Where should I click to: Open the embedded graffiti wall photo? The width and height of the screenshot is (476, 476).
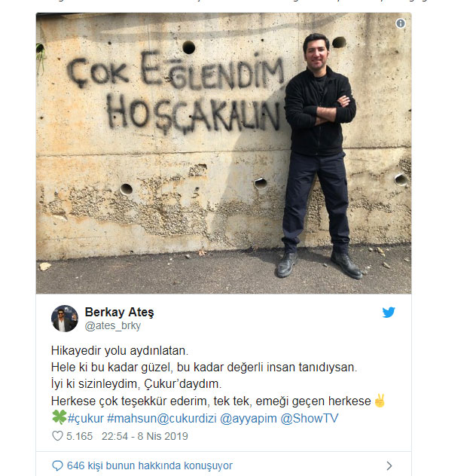pos(224,153)
